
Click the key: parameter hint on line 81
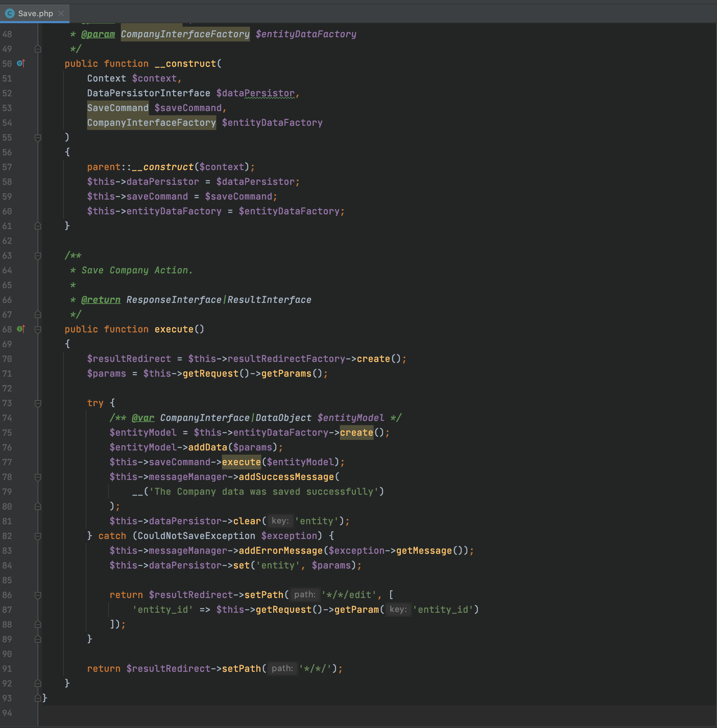tap(280, 521)
